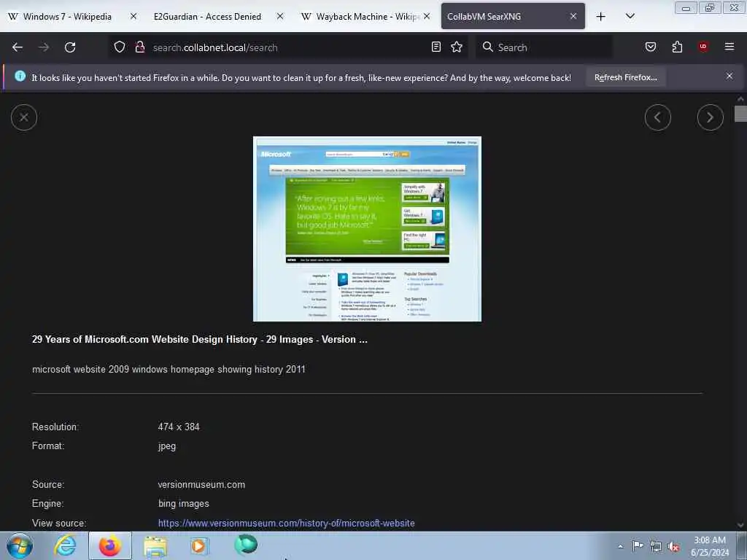Switch to E2Guardian - Access Denied tab
Image resolution: width=747 pixels, height=560 pixels.
click(207, 16)
